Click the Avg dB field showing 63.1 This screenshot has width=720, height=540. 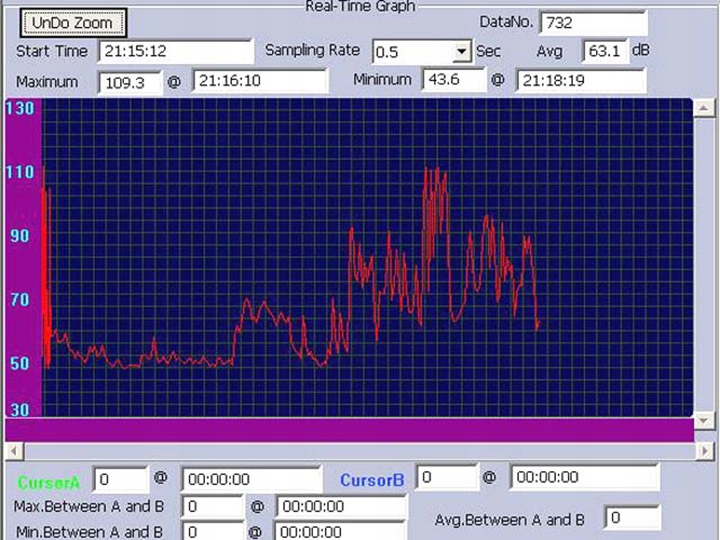coord(604,51)
